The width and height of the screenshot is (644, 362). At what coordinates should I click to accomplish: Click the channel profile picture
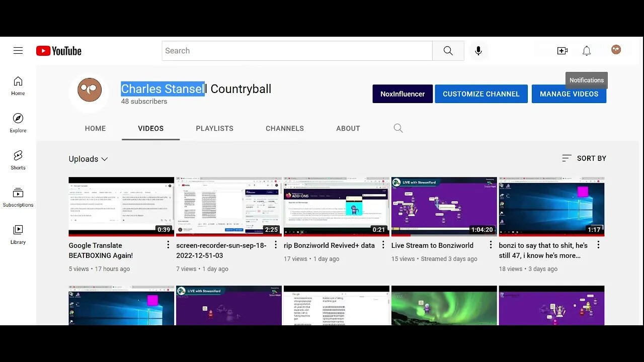[x=90, y=91]
